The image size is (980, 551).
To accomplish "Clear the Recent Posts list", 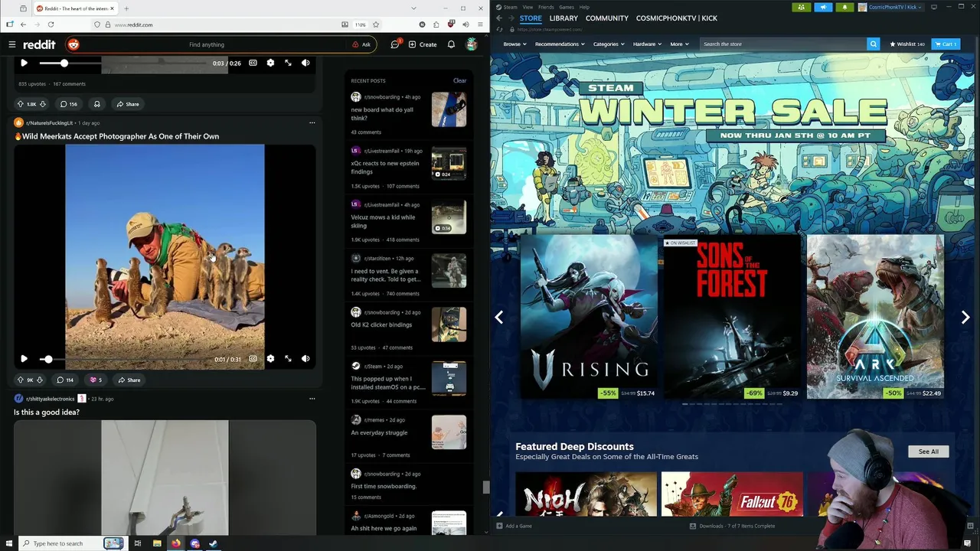I will 459,80.
